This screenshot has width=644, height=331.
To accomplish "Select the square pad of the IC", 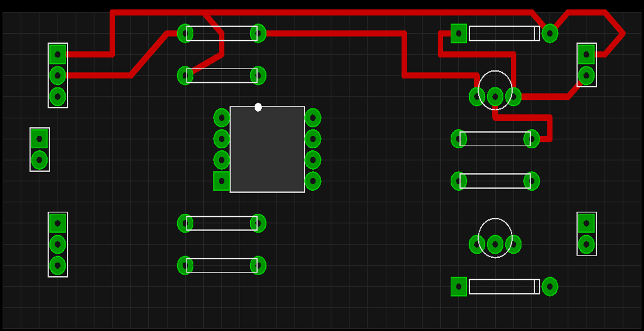I will [x=221, y=181].
